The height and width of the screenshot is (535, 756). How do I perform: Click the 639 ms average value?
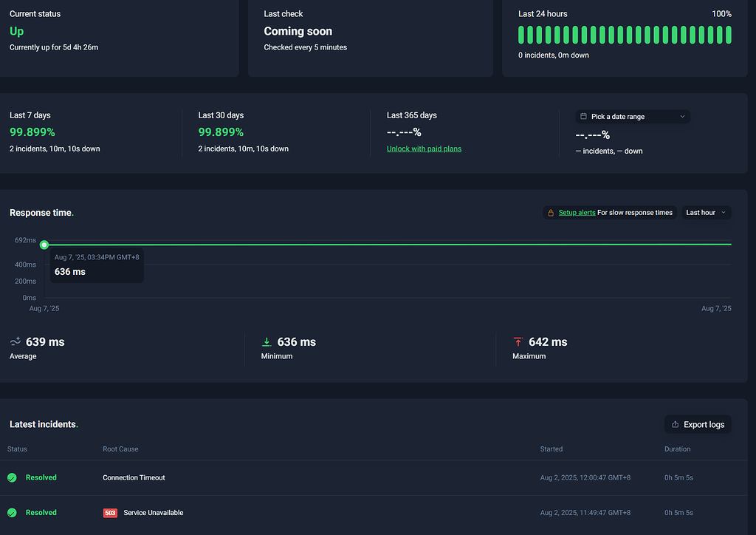(45, 342)
